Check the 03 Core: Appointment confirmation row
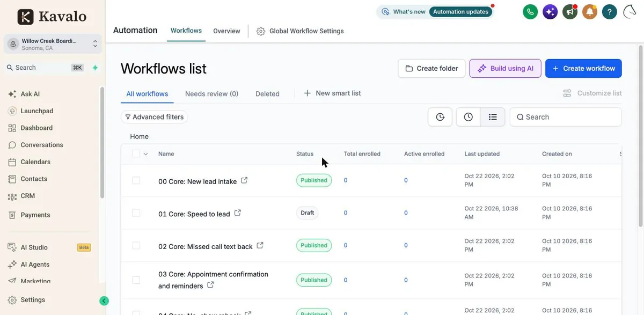Viewport: 644px width, 315px height. [x=136, y=280]
